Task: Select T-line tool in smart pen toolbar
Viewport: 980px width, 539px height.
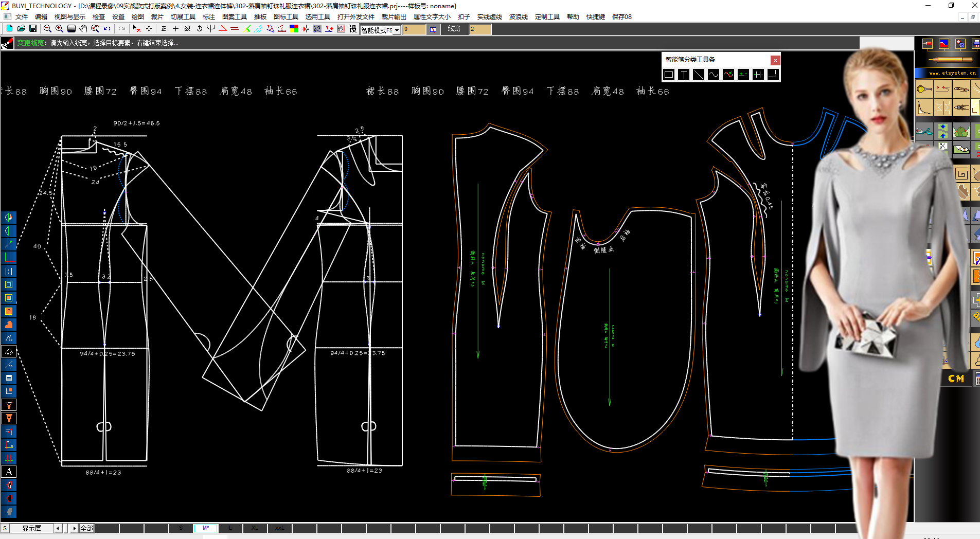Action: tap(684, 75)
